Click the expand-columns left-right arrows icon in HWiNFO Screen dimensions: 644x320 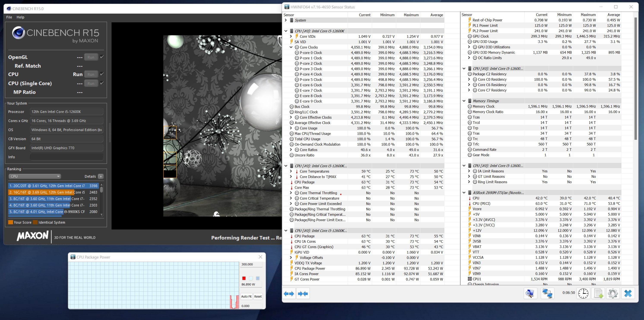click(x=289, y=294)
